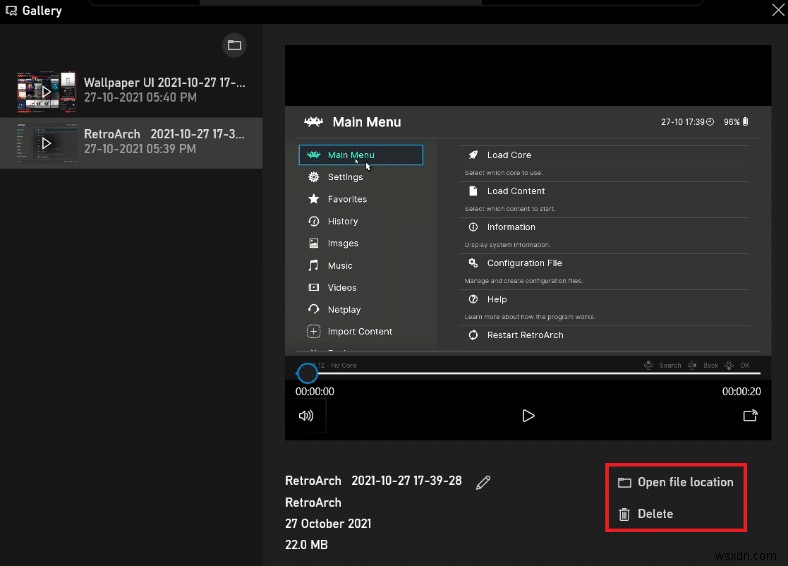The width and height of the screenshot is (788, 566).
Task: Select the Wallpaper UI clip thumbnail
Action: [x=46, y=92]
